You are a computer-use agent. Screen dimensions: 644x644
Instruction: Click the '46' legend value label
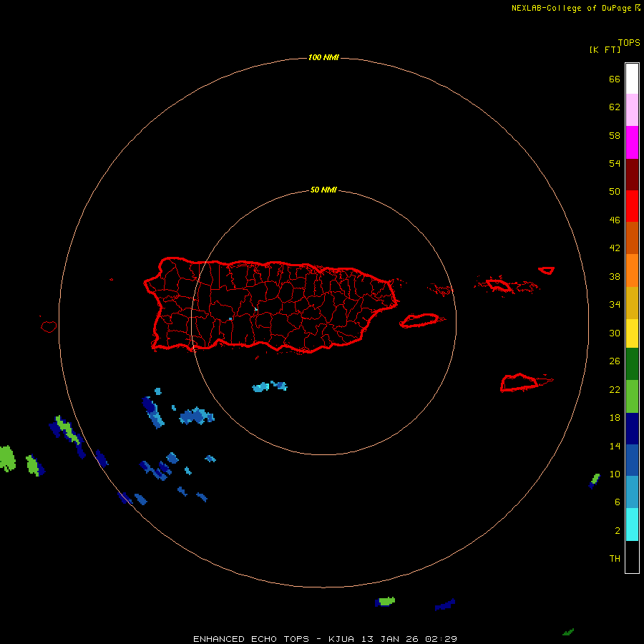pos(615,220)
